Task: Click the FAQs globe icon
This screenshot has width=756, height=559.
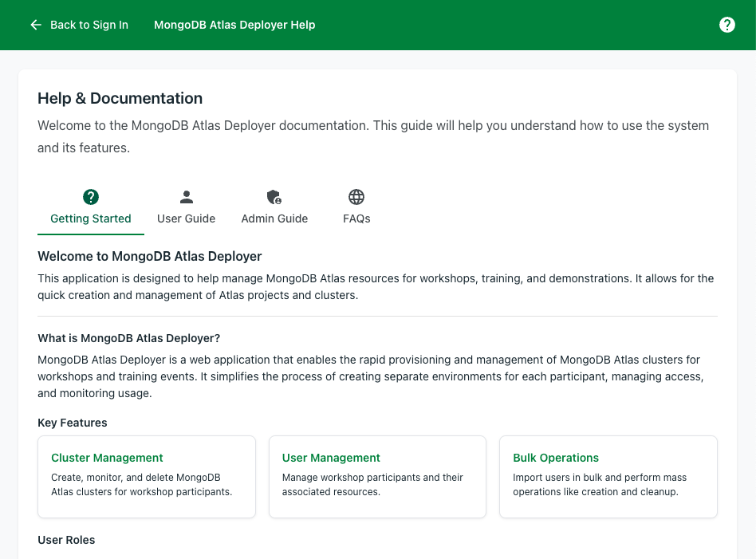Action: pyautogui.click(x=356, y=197)
